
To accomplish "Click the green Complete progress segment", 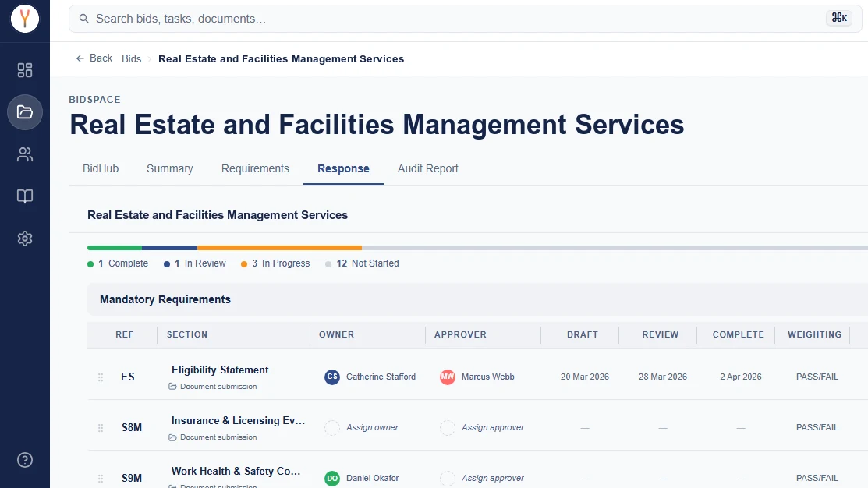I will (x=115, y=248).
